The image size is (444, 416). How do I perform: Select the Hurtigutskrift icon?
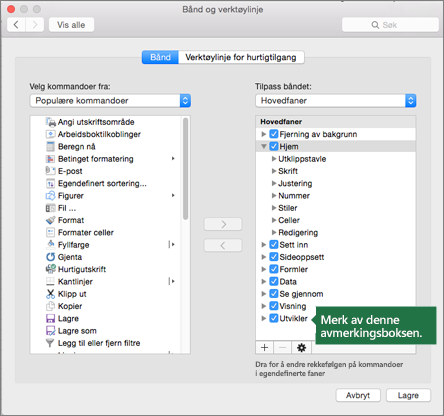click(50, 269)
